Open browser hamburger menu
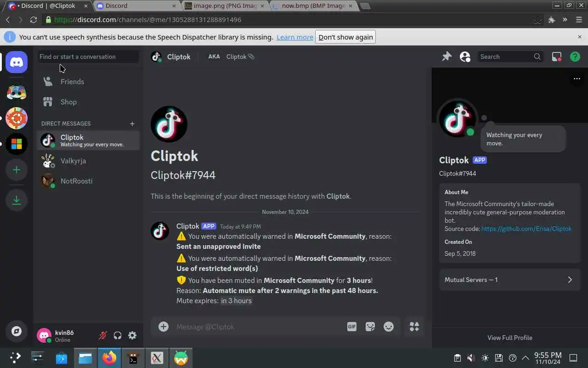The height and width of the screenshot is (368, 588). [x=578, y=20]
